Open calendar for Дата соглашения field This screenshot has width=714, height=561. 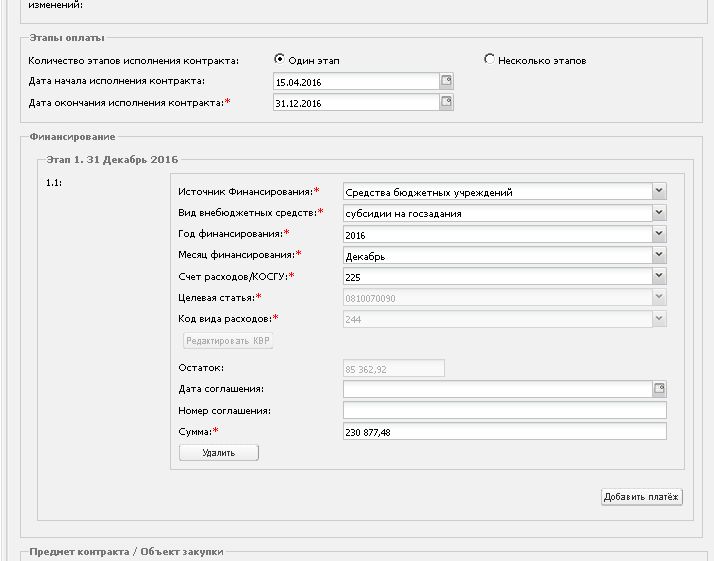[x=659, y=388]
